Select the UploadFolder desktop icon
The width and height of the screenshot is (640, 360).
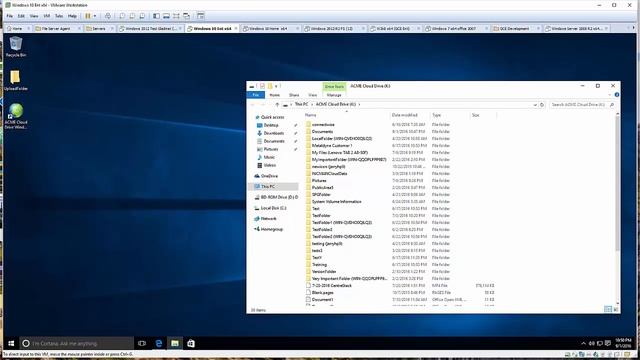click(16, 80)
